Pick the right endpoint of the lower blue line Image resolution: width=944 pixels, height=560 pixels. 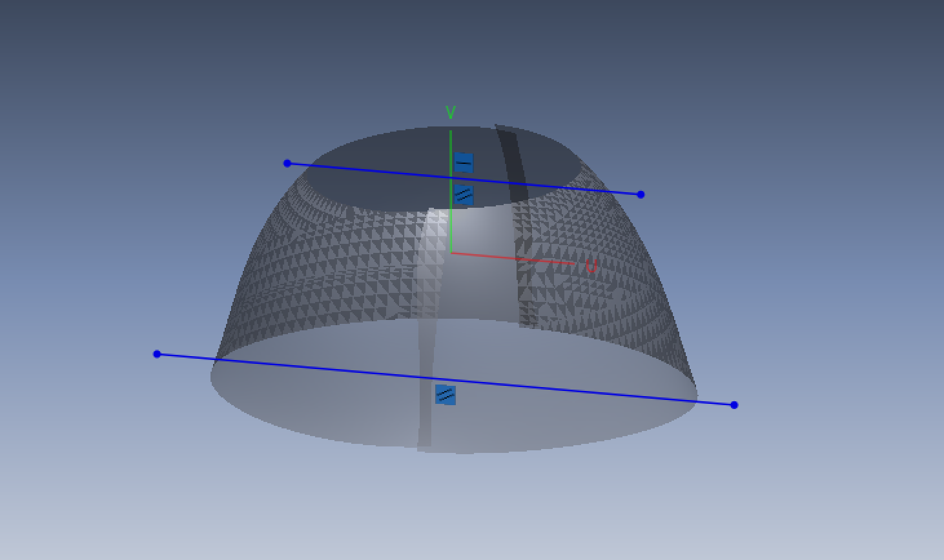[x=734, y=405]
